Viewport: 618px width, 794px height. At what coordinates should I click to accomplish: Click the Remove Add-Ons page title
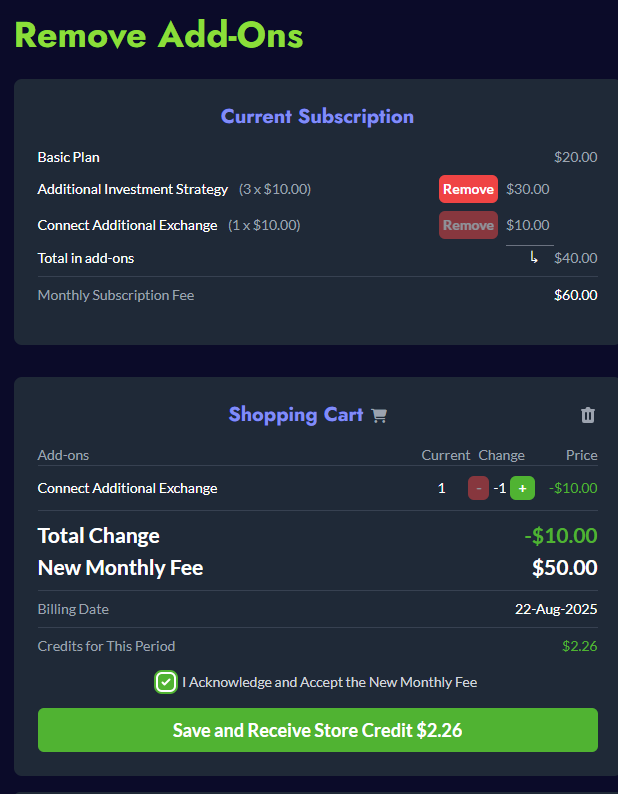tap(158, 35)
